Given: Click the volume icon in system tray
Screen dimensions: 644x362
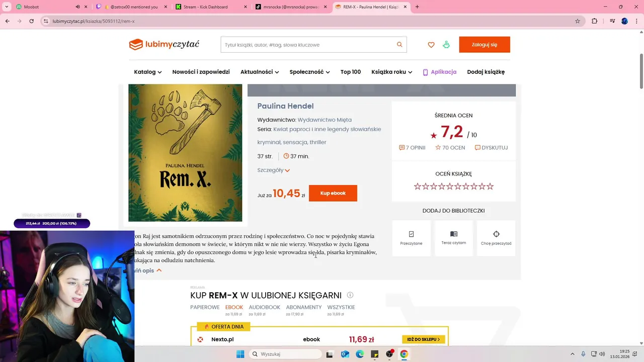Looking at the screenshot, I should tap(602, 354).
